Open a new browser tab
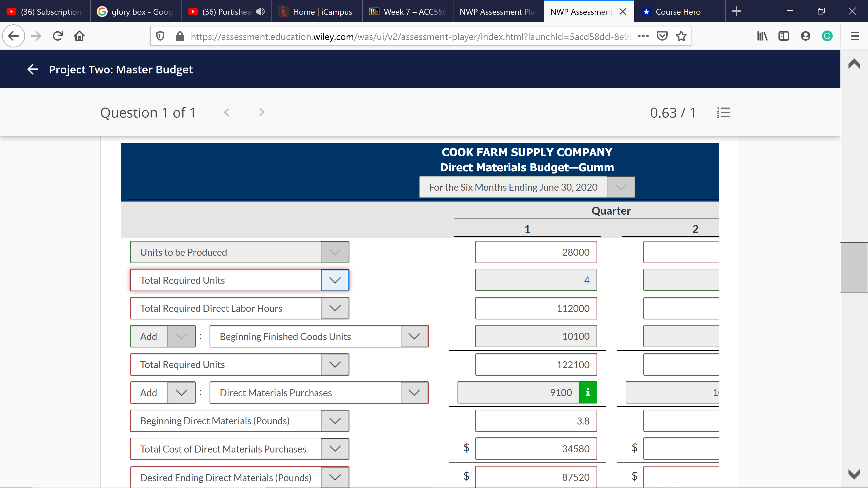 (x=736, y=12)
